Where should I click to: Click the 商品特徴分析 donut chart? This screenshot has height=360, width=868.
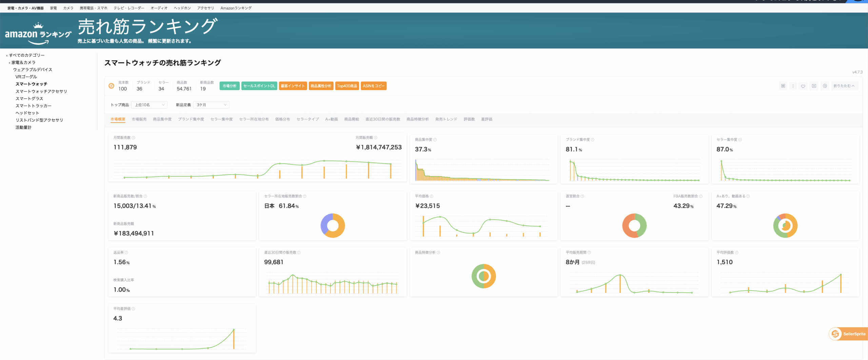pyautogui.click(x=484, y=276)
